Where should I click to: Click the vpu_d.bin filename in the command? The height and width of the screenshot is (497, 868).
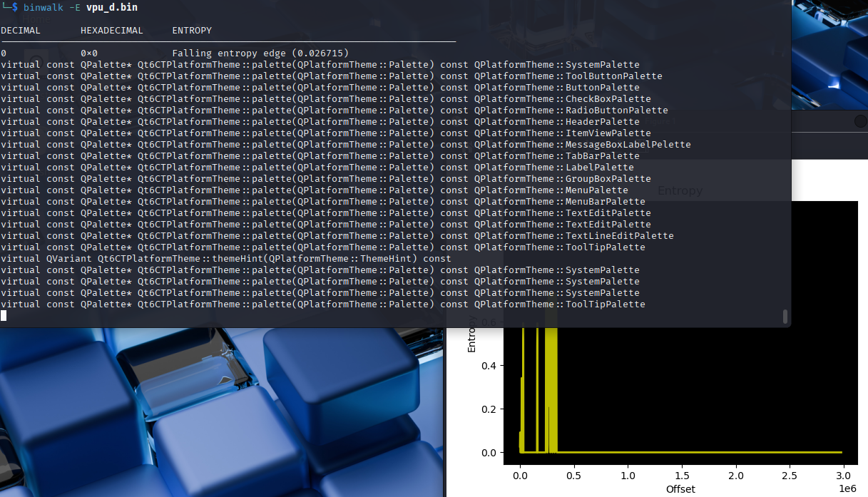point(112,8)
